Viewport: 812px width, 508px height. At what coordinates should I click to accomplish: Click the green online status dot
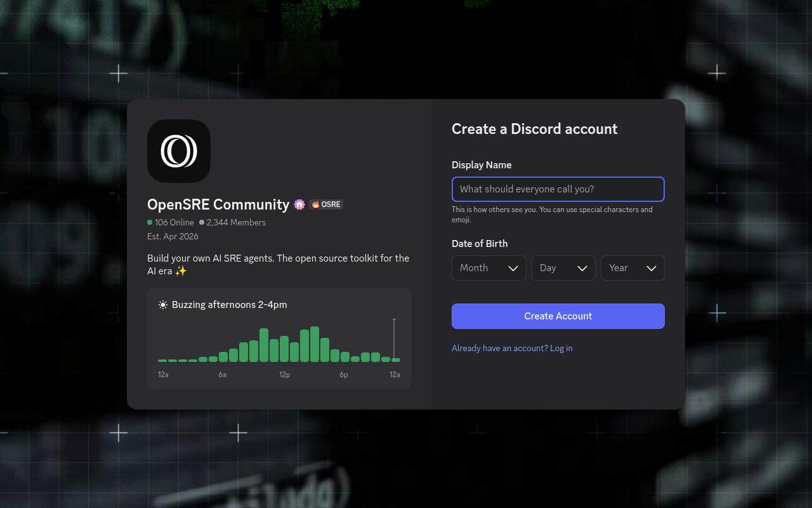150,222
